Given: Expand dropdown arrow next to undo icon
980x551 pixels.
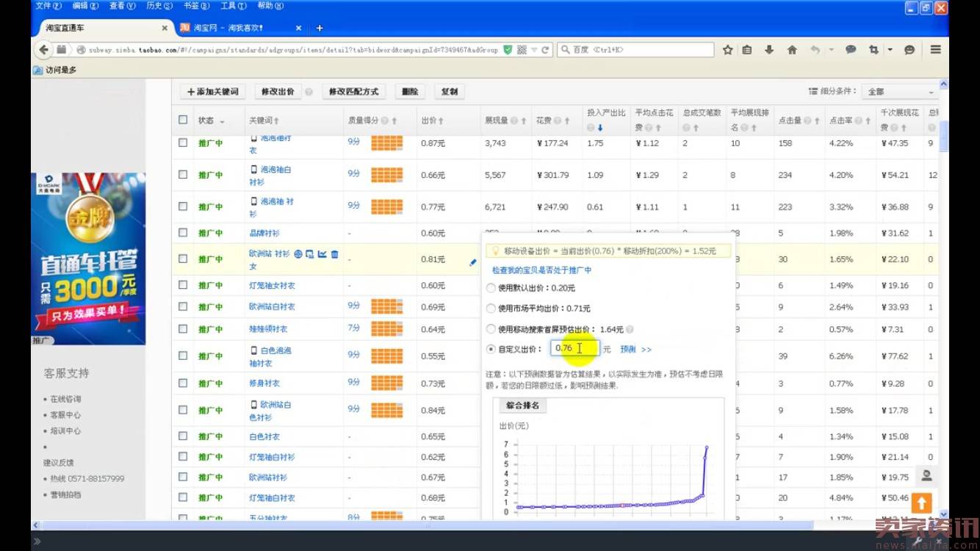Looking at the screenshot, I should pos(831,50).
